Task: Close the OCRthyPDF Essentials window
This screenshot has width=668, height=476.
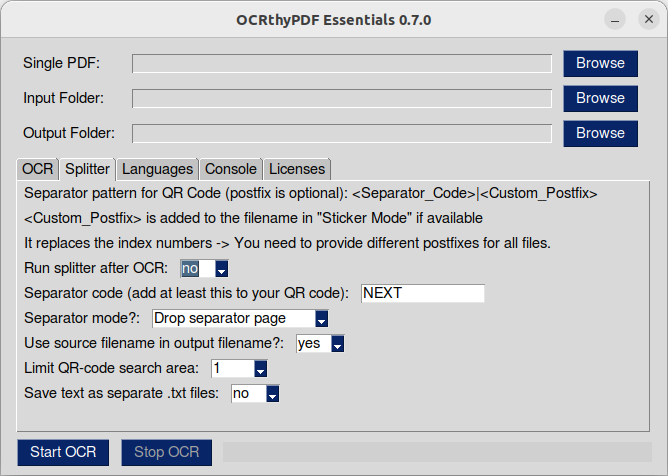Action: (649, 20)
